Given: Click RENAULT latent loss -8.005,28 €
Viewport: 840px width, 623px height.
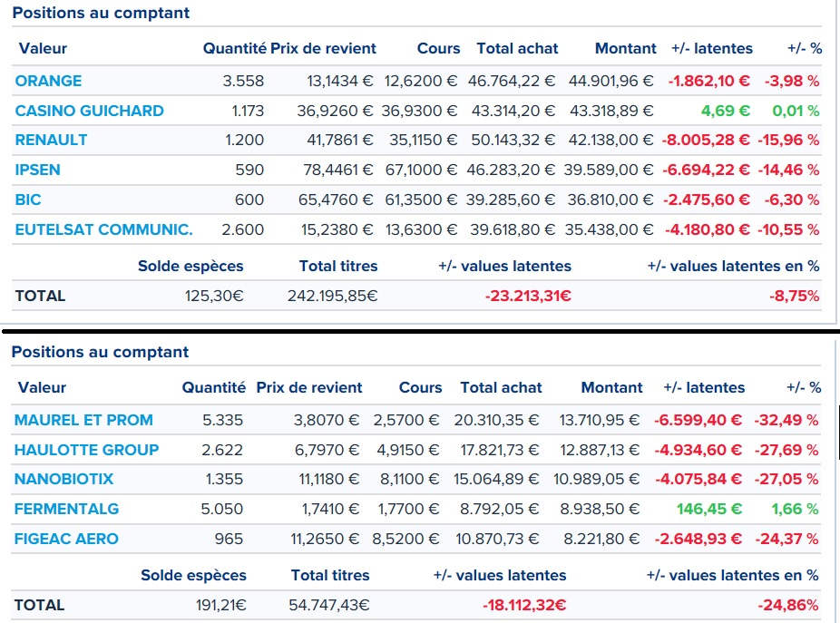Looking at the screenshot, I should pos(706,140).
